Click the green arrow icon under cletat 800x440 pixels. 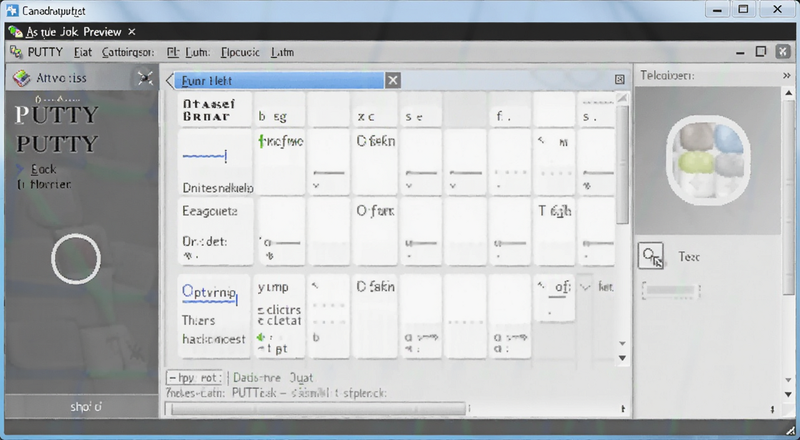click(x=261, y=337)
